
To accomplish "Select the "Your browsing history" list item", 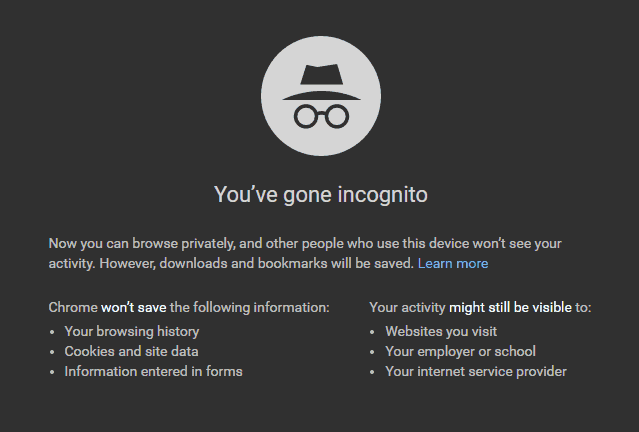I will pyautogui.click(x=132, y=331).
